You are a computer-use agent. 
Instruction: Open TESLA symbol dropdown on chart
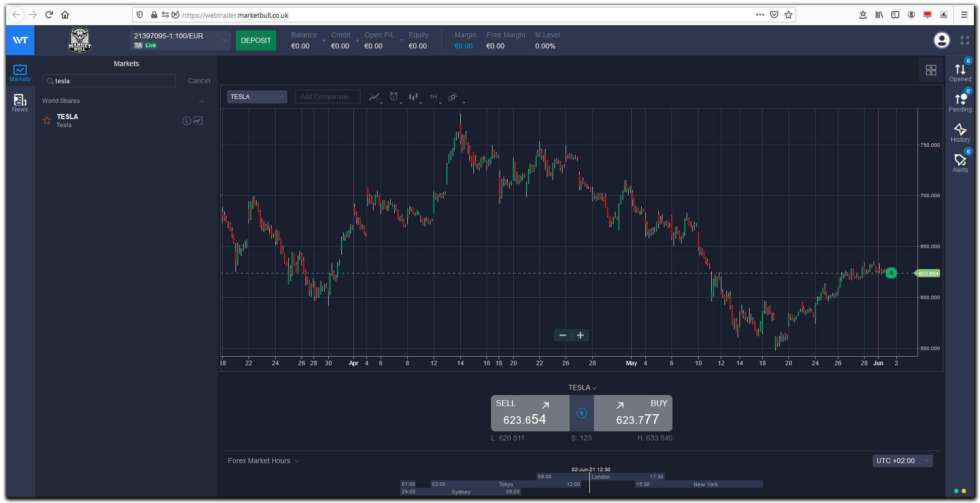pos(257,97)
